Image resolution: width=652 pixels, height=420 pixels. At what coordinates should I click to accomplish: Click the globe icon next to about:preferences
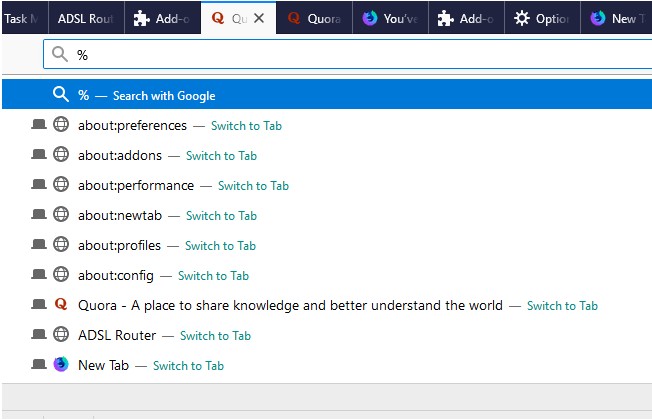(x=61, y=125)
